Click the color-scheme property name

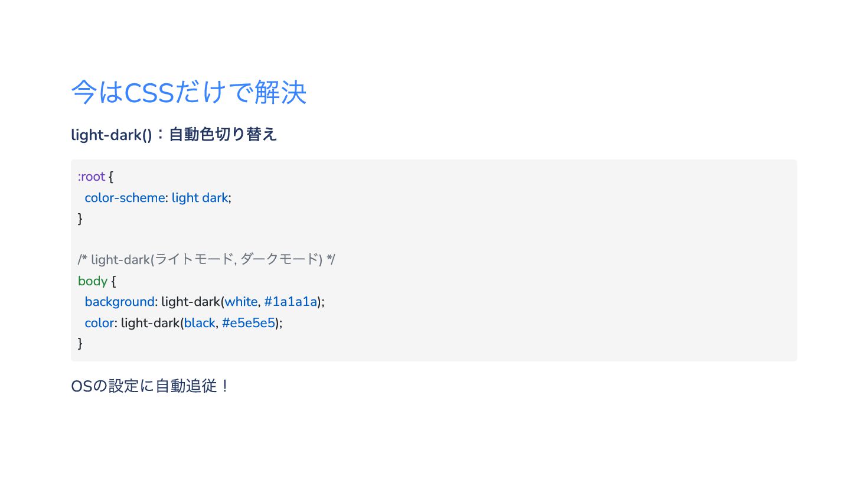pyautogui.click(x=125, y=198)
